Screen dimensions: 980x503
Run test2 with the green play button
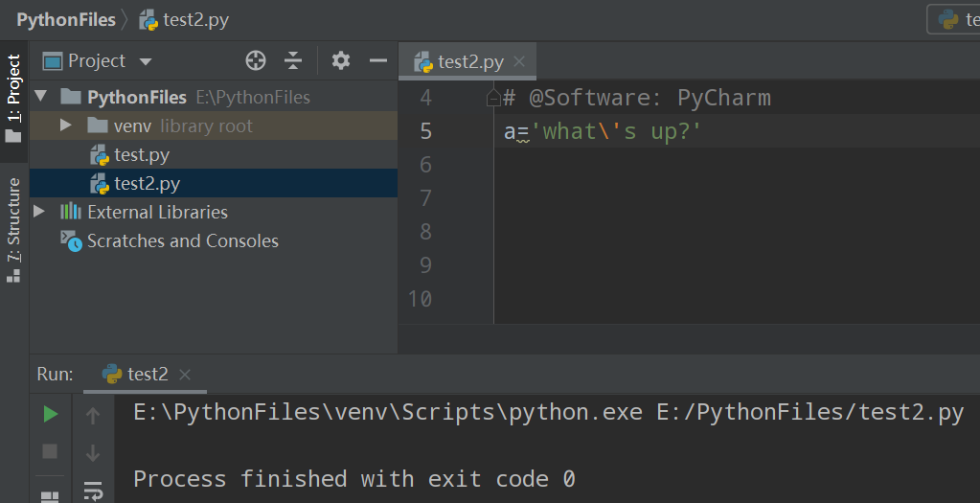tap(51, 414)
